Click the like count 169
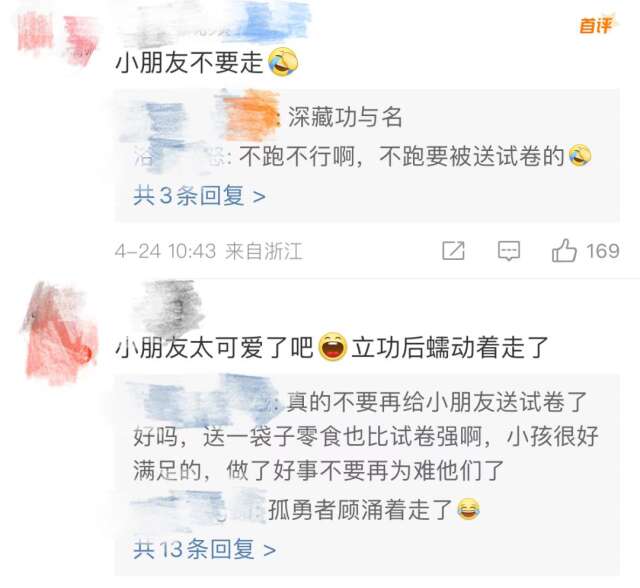This screenshot has width=640, height=588. click(x=603, y=251)
